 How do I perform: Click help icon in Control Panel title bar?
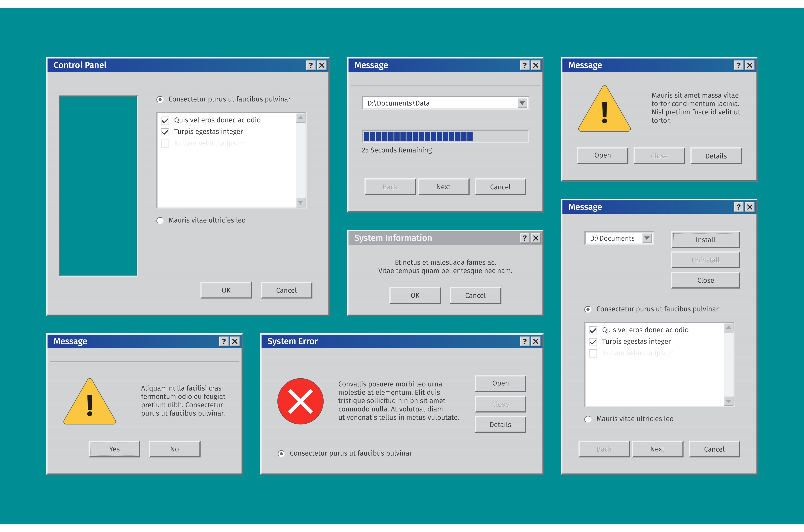point(311,65)
